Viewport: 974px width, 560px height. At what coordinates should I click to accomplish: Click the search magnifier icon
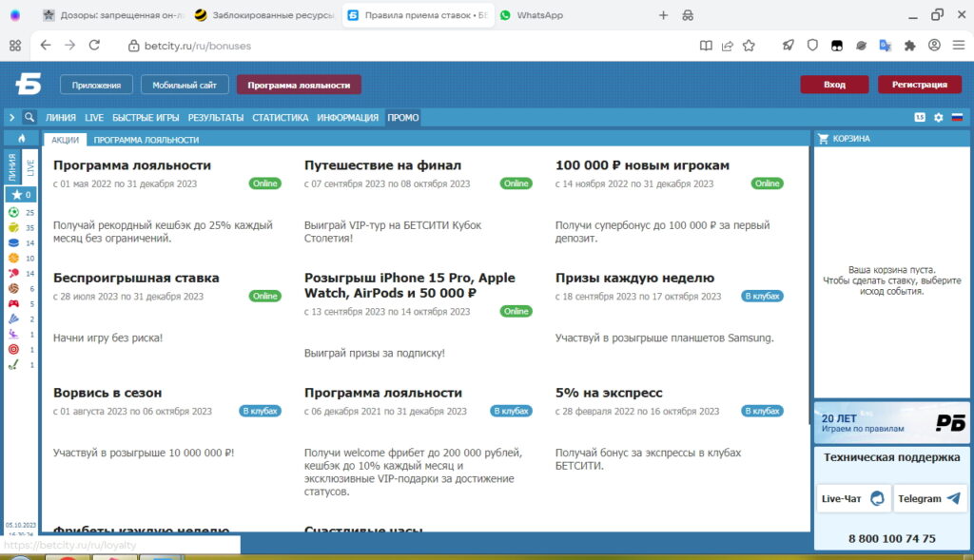coord(29,117)
